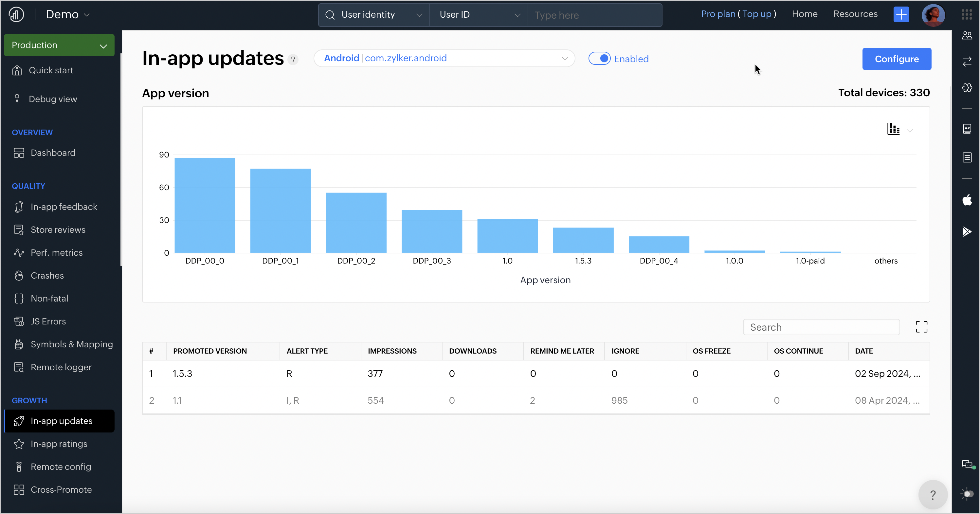
Task: Click the Configure button
Action: (x=896, y=59)
